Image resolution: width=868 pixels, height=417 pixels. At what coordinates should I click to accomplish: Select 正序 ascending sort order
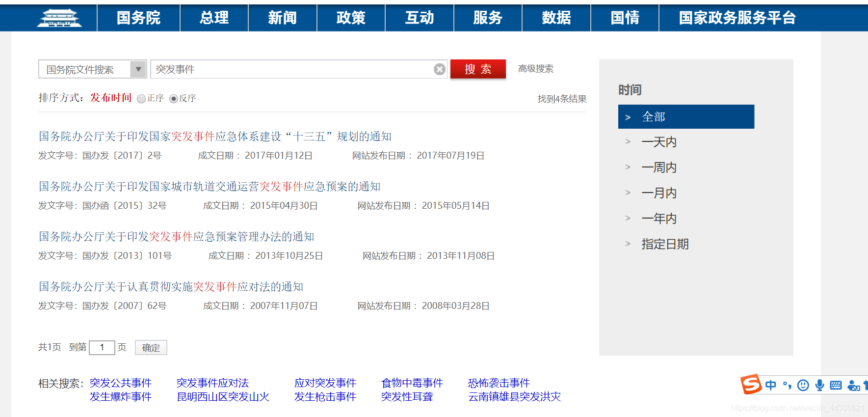pyautogui.click(x=141, y=99)
